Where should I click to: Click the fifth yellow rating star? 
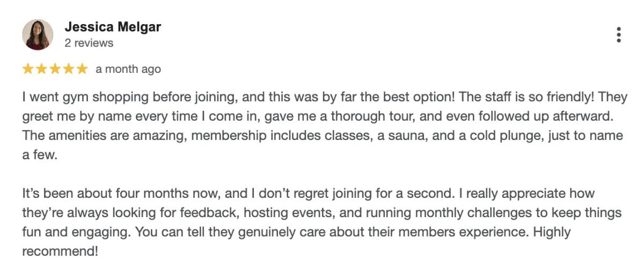(x=82, y=69)
